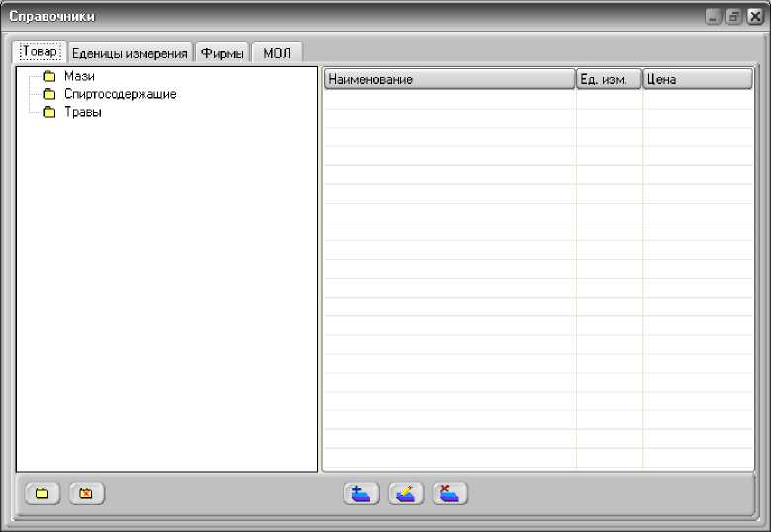Select the Мази folder label
Screen dimensions: 771x532
point(79,76)
